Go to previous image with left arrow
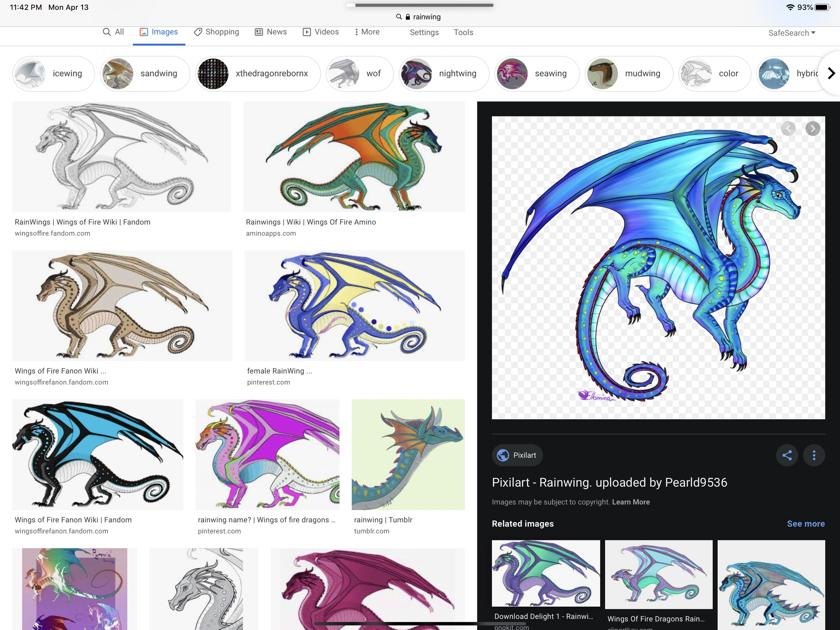This screenshot has width=840, height=630. [788, 129]
